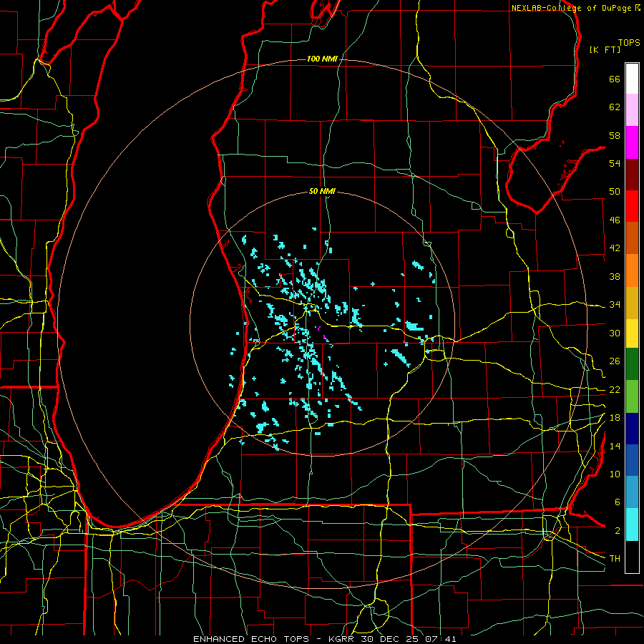Click the KGRR radar site identifier
The height and width of the screenshot is (644, 644).
click(341, 639)
